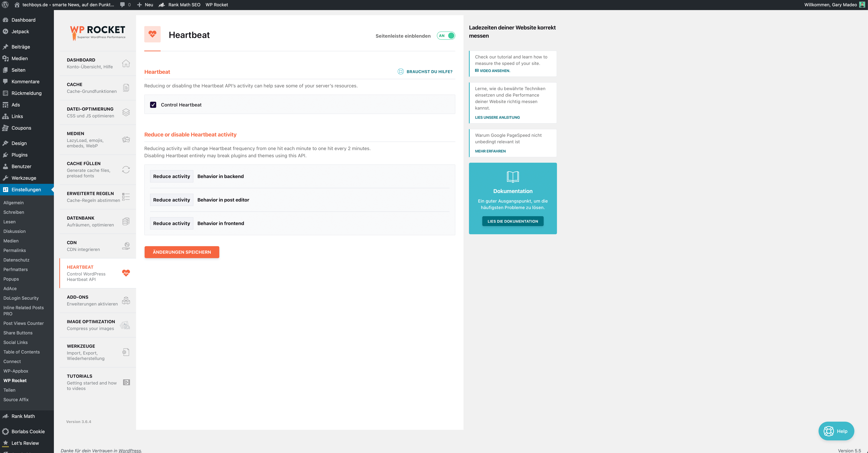This screenshot has width=868, height=453.
Task: Open the Behavior in post editor dropdown
Action: pyautogui.click(x=172, y=200)
